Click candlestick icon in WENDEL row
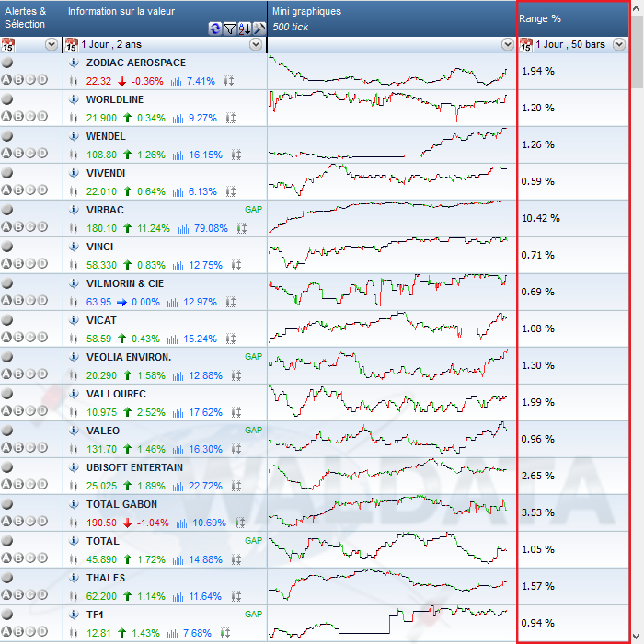This screenshot has height=644, width=644. click(x=74, y=155)
